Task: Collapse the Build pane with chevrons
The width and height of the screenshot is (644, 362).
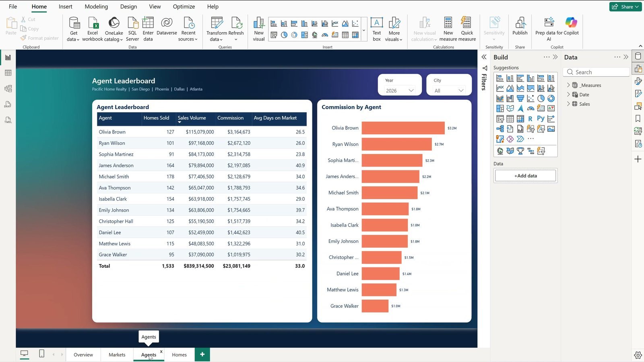Action: [555, 57]
